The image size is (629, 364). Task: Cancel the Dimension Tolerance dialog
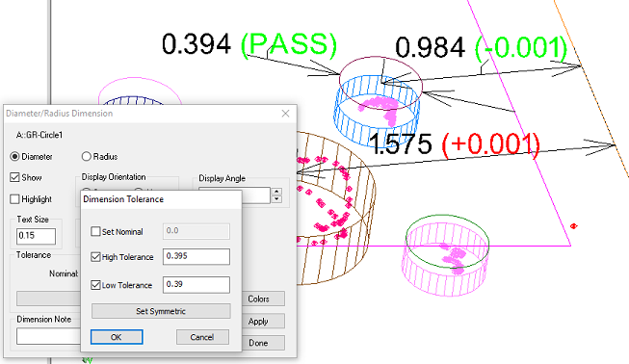click(x=202, y=337)
